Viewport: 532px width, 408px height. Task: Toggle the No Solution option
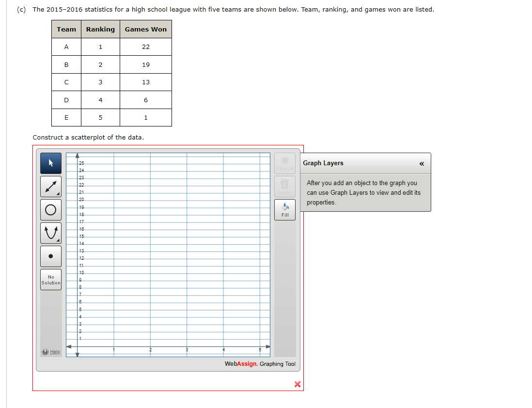51,280
